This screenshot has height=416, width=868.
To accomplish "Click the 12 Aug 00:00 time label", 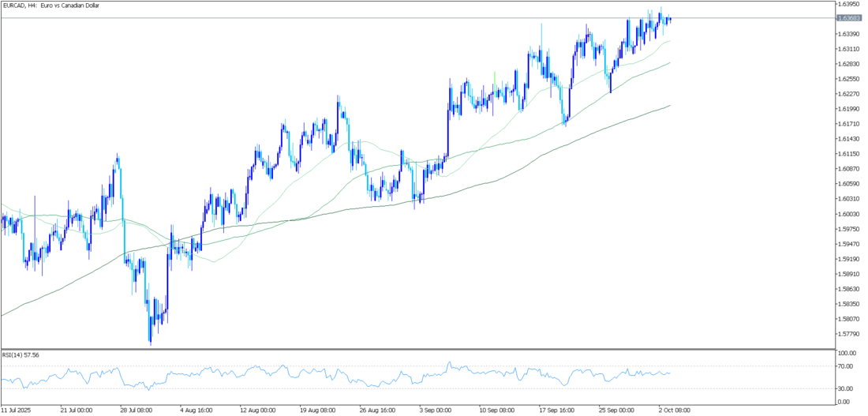I will tap(257, 410).
